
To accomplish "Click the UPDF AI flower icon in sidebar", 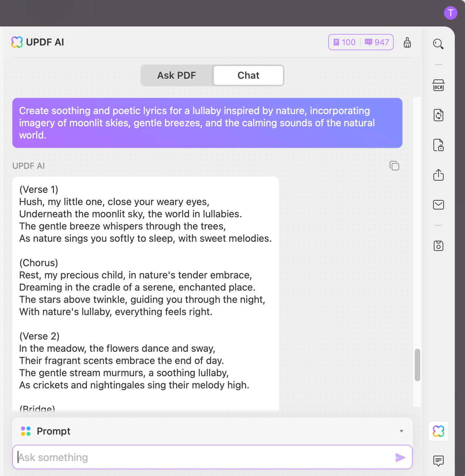I will (x=438, y=431).
